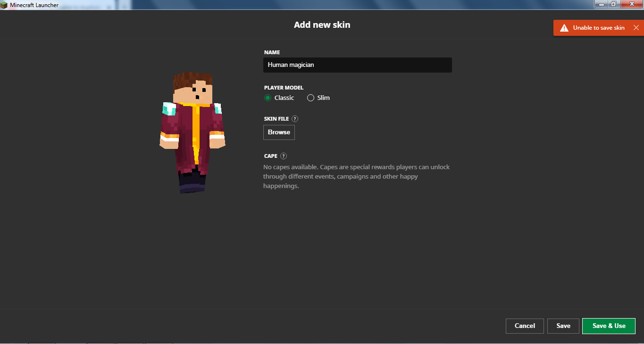Open the Skin File help tooltip icon

pos(295,119)
